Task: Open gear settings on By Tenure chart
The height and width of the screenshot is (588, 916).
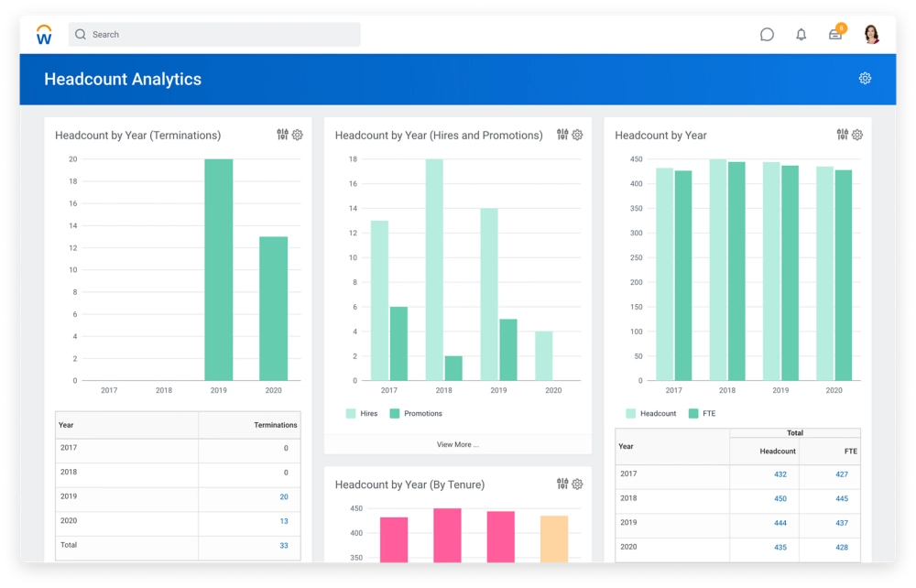Action: pyautogui.click(x=577, y=485)
